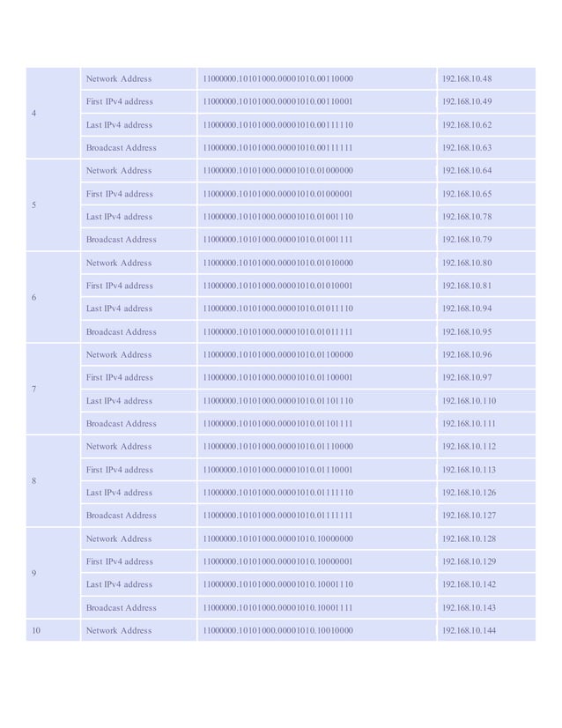The height and width of the screenshot is (728, 562).
Task: Click subnet number 4 cell
Action: tap(34, 114)
